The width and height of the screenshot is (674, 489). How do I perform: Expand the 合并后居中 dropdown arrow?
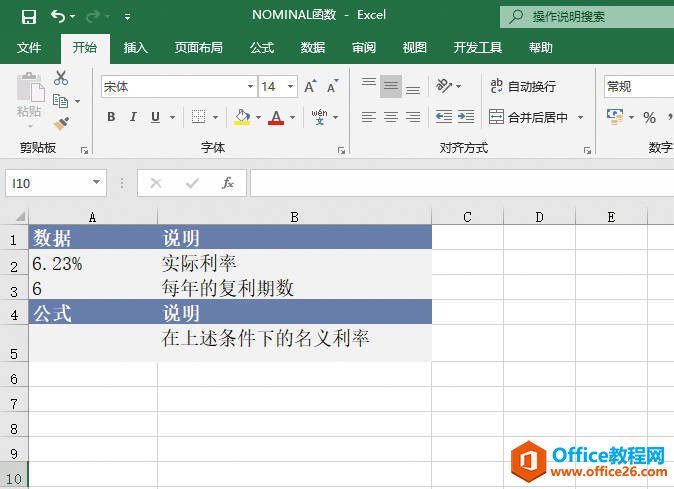[x=580, y=117]
